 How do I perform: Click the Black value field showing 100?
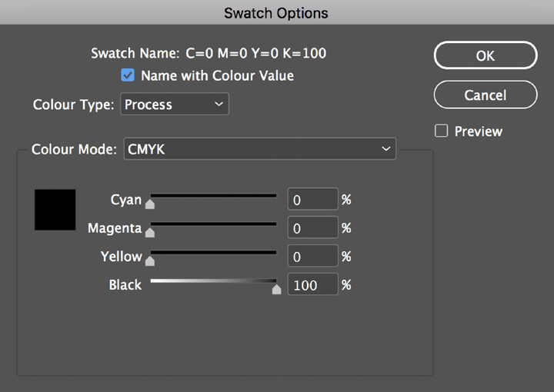pyautogui.click(x=312, y=285)
